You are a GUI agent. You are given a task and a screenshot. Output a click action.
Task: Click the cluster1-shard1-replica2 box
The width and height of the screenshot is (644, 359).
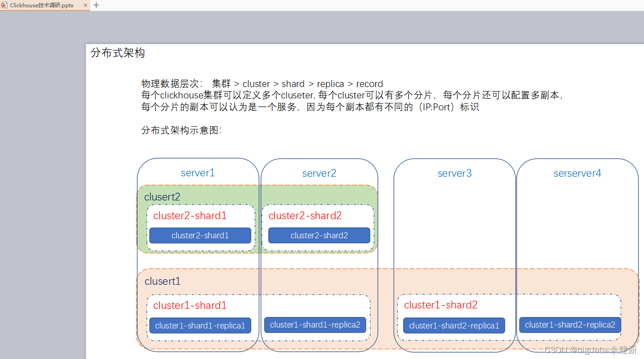pyautogui.click(x=315, y=325)
